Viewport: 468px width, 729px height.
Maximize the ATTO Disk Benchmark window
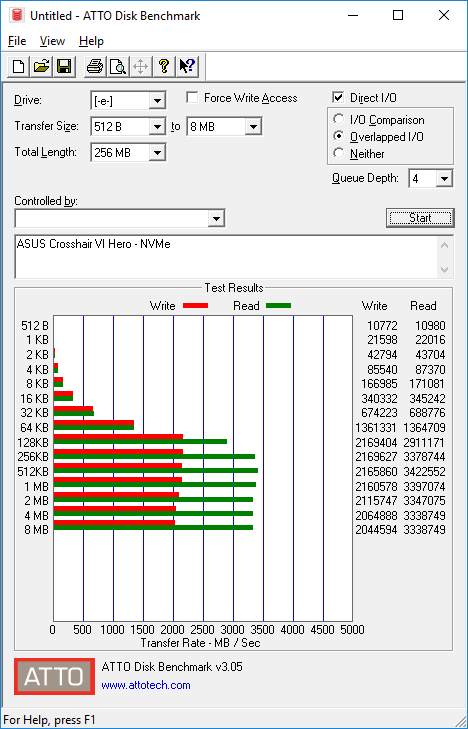click(398, 15)
